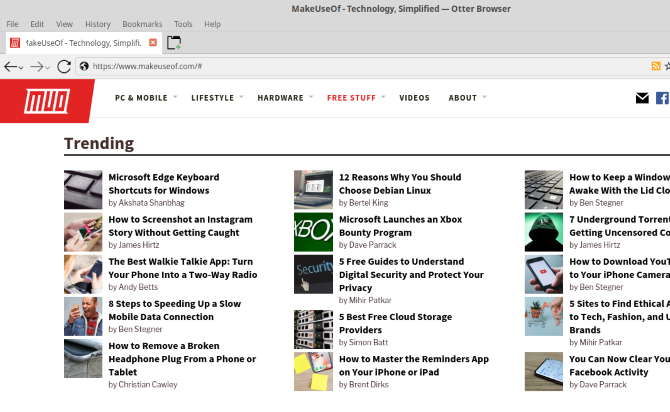670x412 pixels.
Task: Open Master the Reminders App article
Action: coord(414,365)
